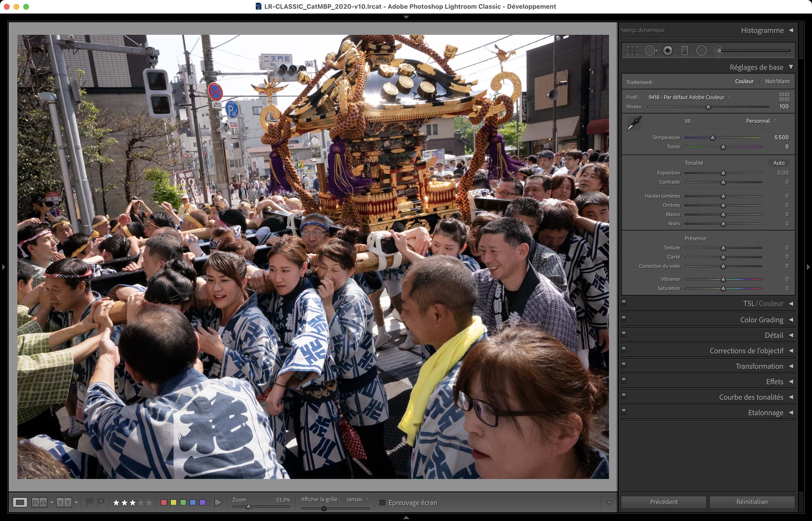Select the Spot Removal tool

(650, 51)
